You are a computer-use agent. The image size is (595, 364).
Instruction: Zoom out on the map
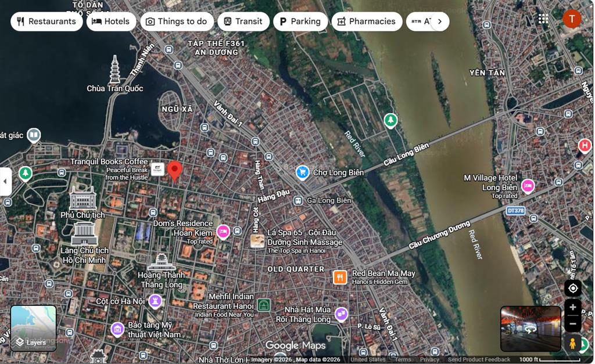click(572, 323)
